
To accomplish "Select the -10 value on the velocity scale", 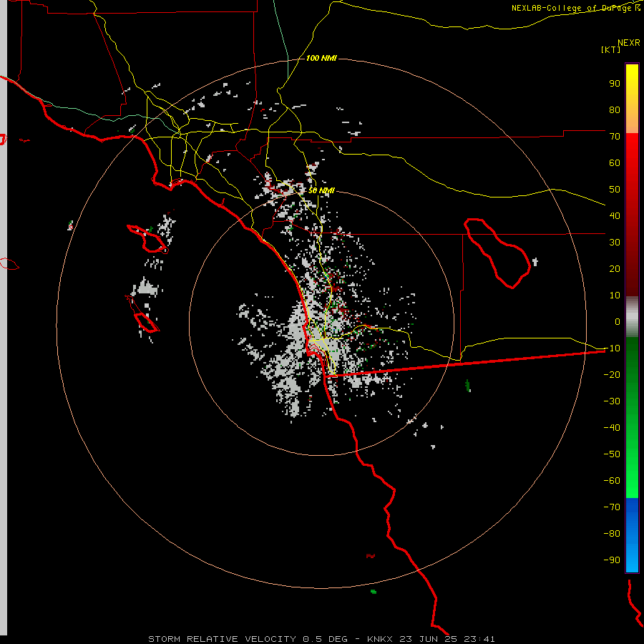I will 612,348.
